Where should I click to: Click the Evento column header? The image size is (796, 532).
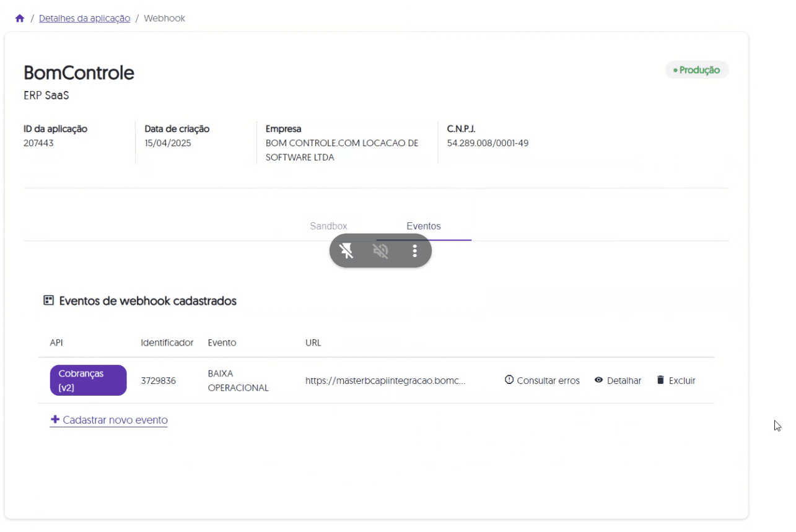tap(222, 342)
